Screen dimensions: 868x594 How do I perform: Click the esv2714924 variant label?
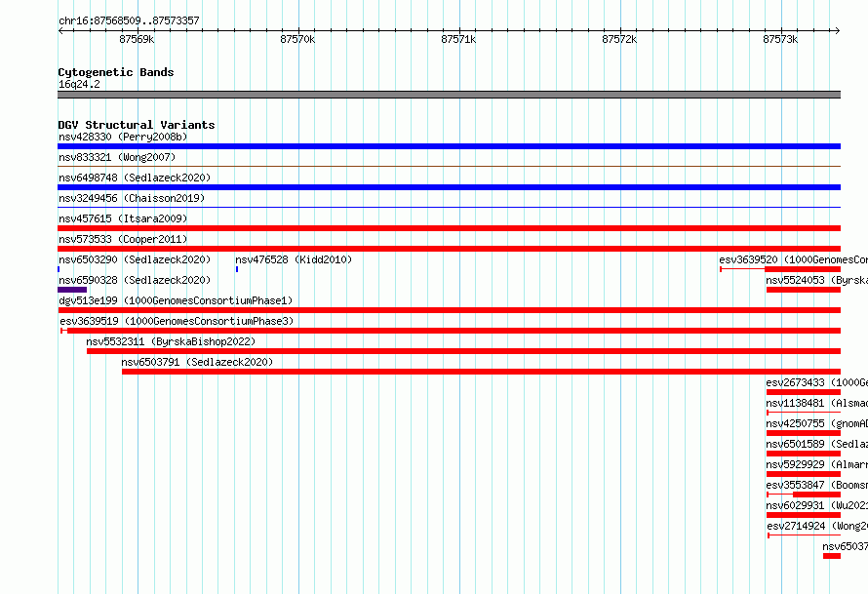click(x=817, y=526)
